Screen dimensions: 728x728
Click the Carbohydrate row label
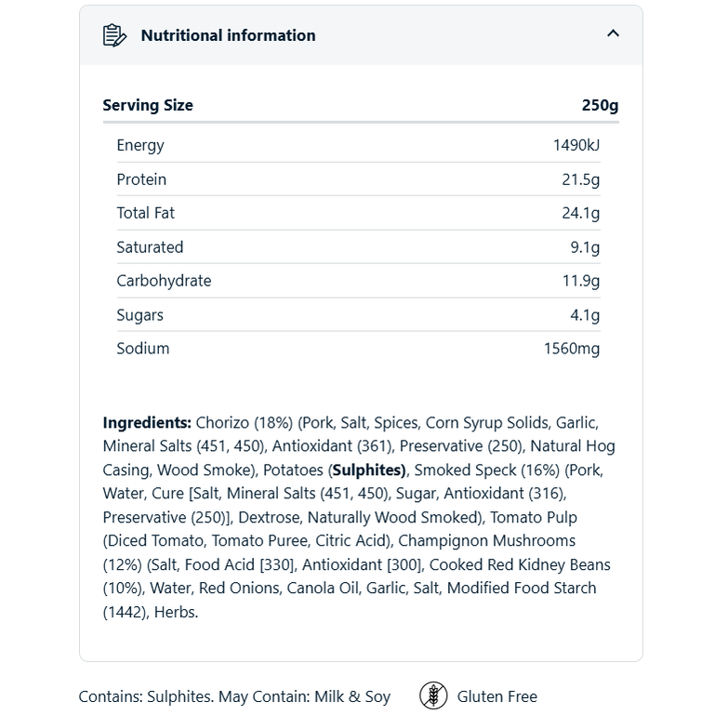click(164, 281)
